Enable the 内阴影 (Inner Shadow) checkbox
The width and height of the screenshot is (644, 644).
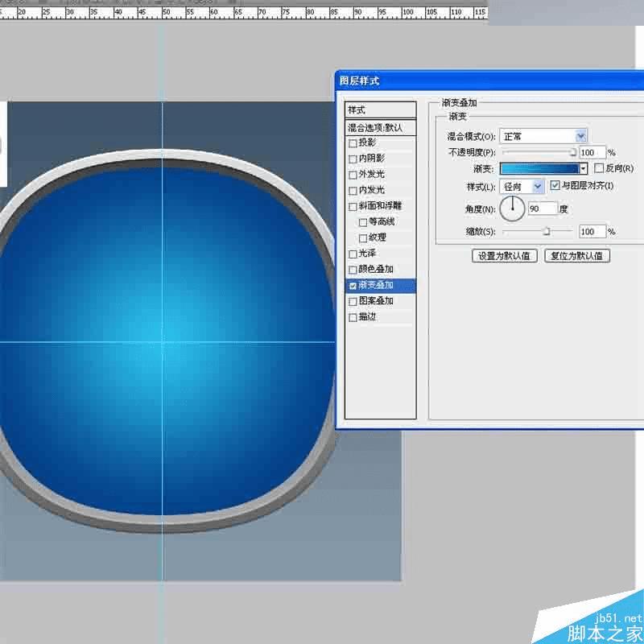[352, 159]
